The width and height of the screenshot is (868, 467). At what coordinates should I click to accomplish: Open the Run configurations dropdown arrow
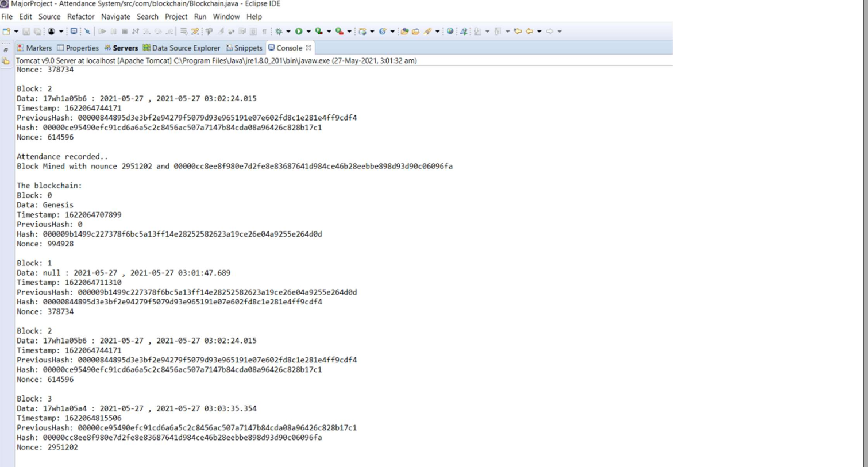(x=308, y=31)
